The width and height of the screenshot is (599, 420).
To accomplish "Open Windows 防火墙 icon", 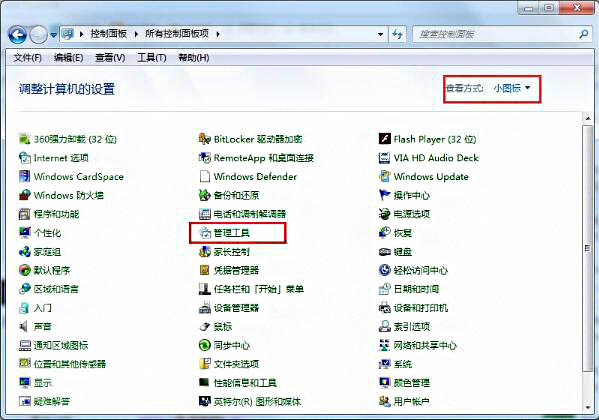I will click(x=24, y=195).
